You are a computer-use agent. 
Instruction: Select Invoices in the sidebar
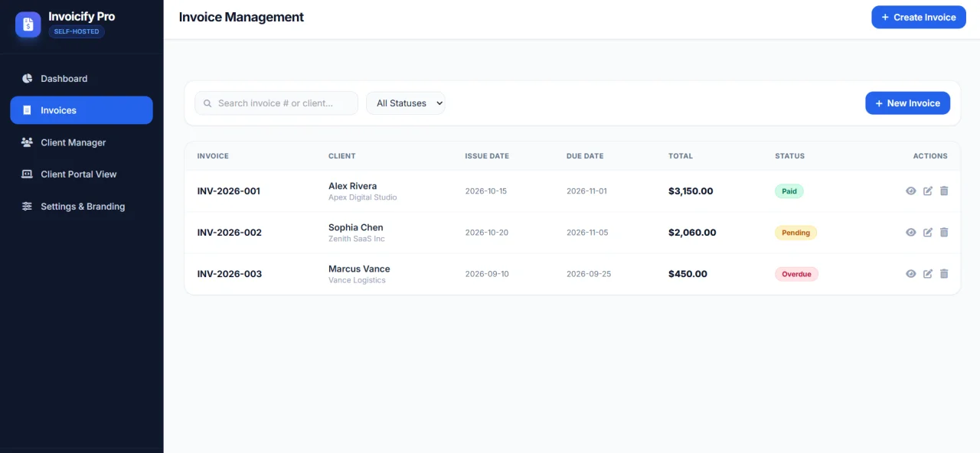81,110
